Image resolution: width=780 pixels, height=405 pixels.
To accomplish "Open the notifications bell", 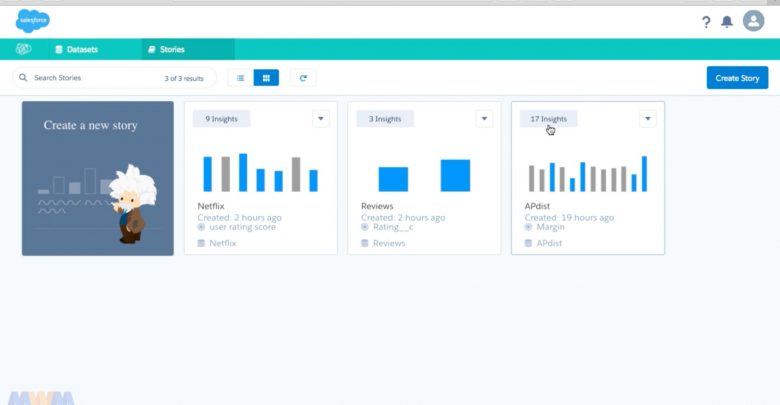I will 727,22.
